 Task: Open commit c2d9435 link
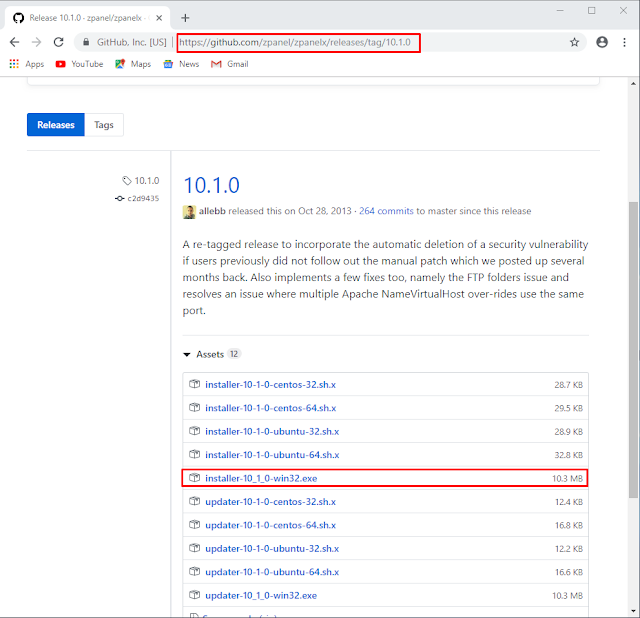138,198
